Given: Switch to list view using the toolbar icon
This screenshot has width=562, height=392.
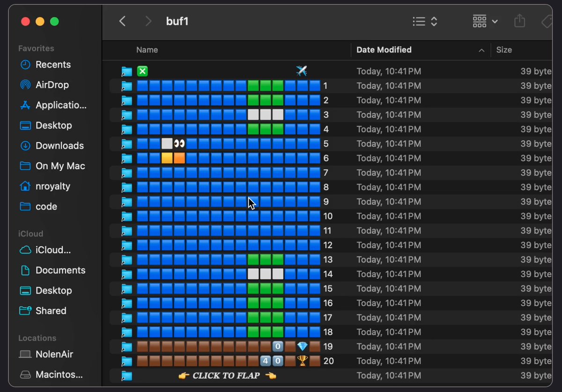Looking at the screenshot, I should (x=418, y=21).
